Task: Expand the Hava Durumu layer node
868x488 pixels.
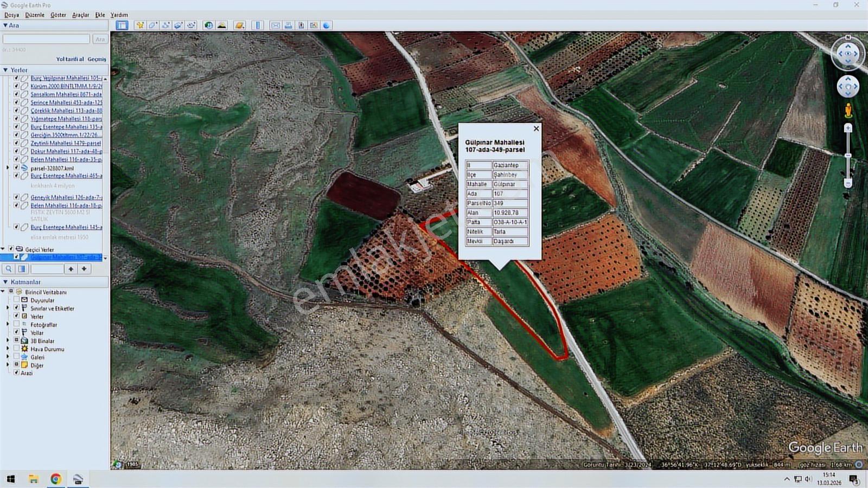Action: click(8, 349)
